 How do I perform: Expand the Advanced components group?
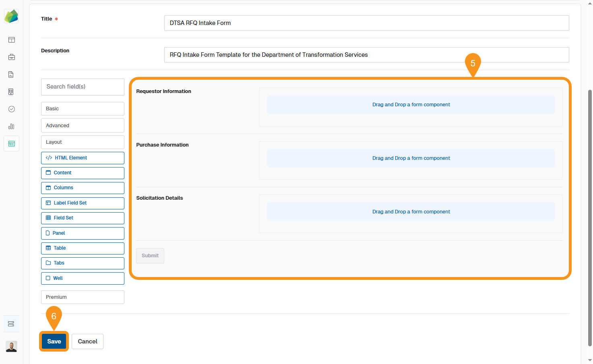tap(83, 126)
